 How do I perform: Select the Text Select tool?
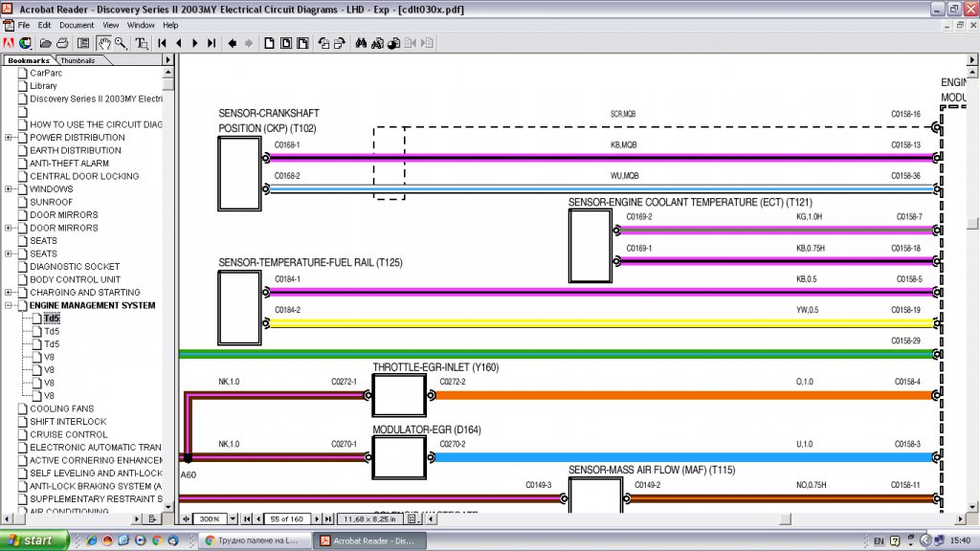pyautogui.click(x=142, y=43)
